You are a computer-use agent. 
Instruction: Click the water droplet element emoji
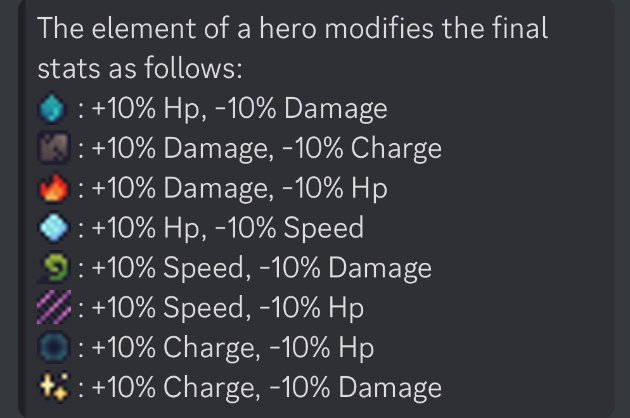pos(53,108)
